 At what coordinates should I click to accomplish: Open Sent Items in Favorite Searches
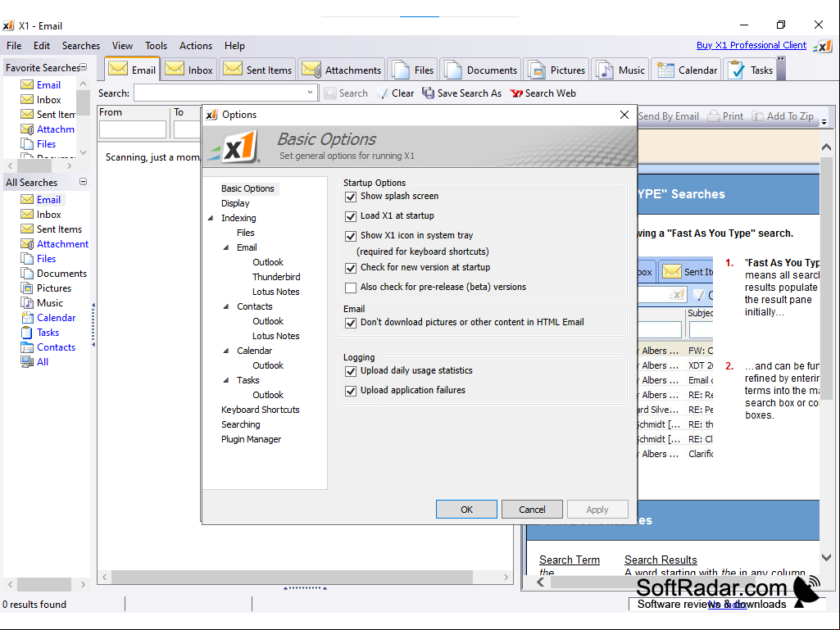[48, 114]
